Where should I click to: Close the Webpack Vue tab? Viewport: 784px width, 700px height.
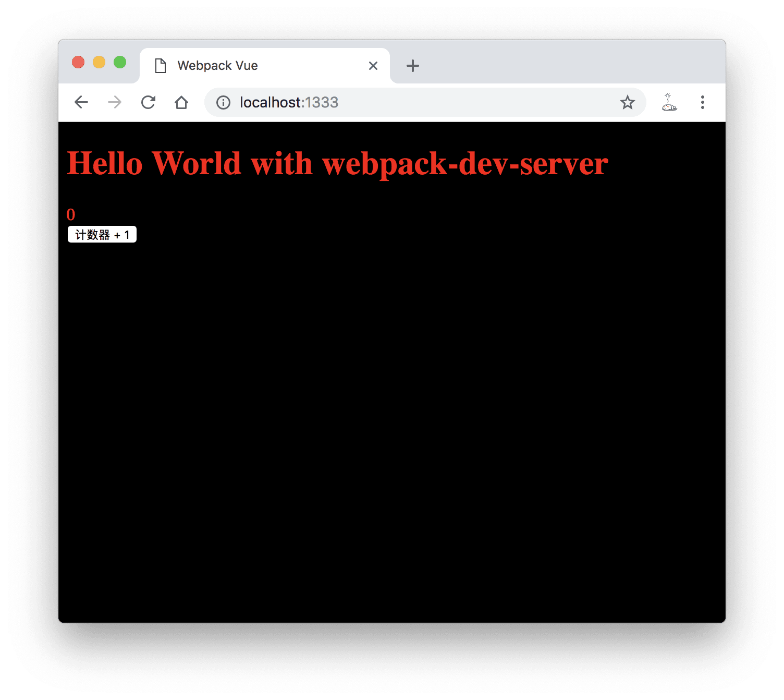coord(373,66)
